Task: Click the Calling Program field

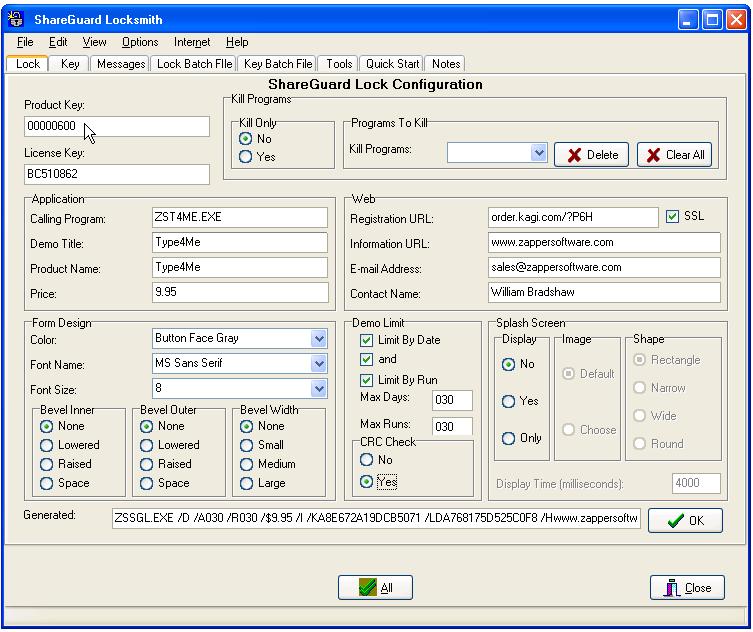Action: [240, 218]
